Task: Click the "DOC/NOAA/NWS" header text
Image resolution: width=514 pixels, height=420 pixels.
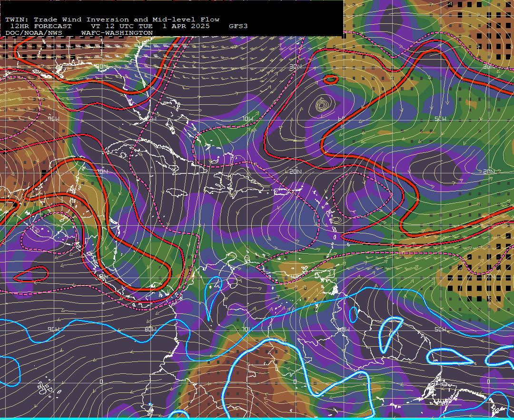Action: 34,33
